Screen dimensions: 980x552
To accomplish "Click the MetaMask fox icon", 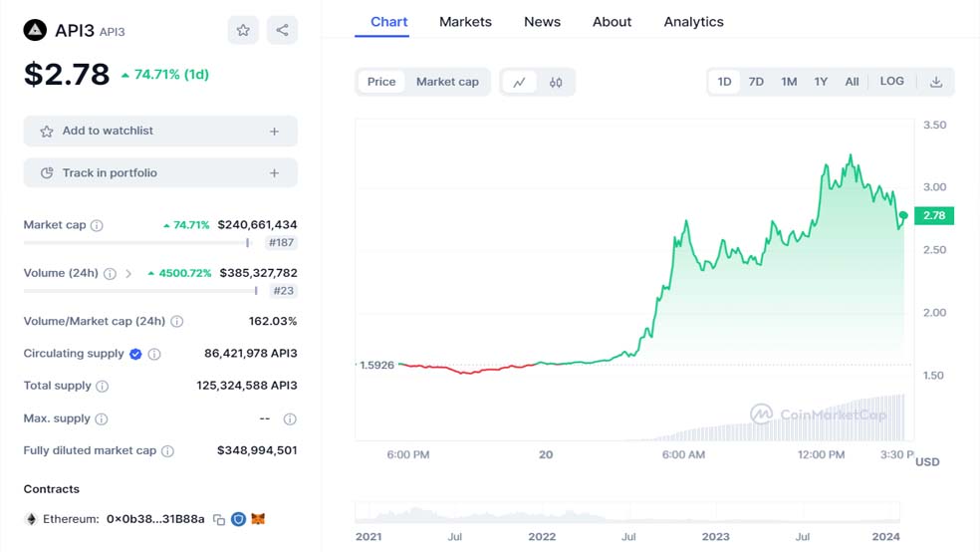I will pyautogui.click(x=258, y=519).
